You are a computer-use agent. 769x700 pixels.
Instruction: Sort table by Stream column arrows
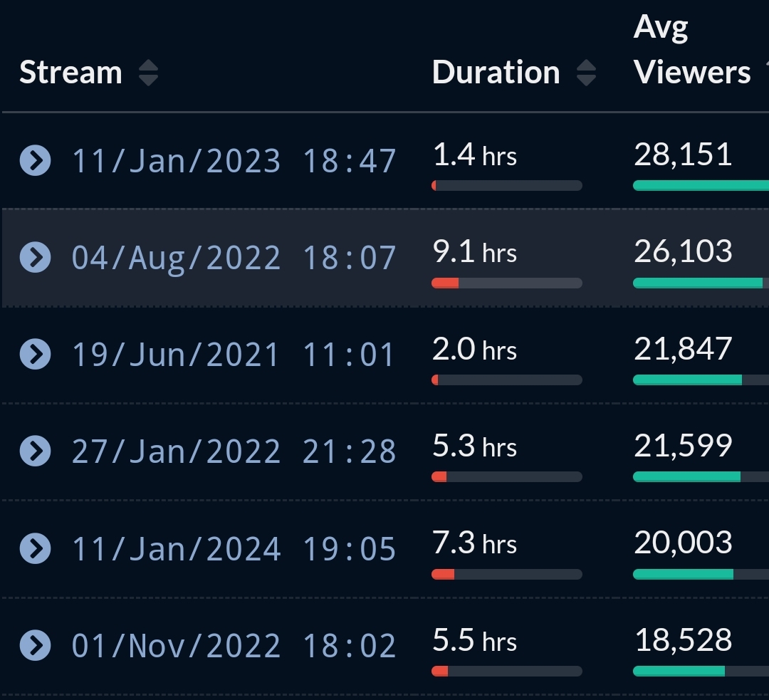148,73
